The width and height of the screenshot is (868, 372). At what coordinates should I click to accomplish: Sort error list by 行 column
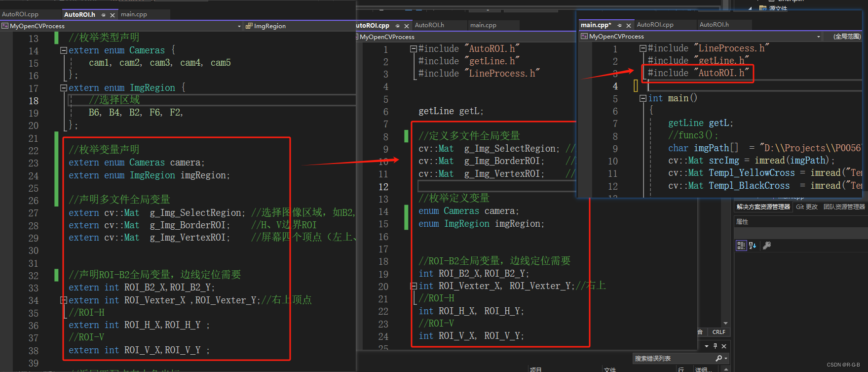681,369
